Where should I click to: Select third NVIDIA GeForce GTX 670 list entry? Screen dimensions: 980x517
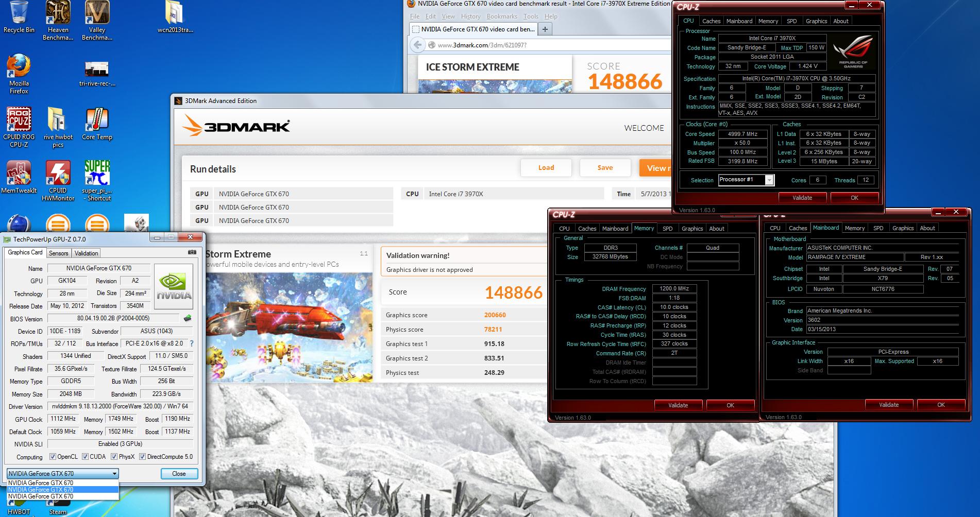(x=62, y=496)
